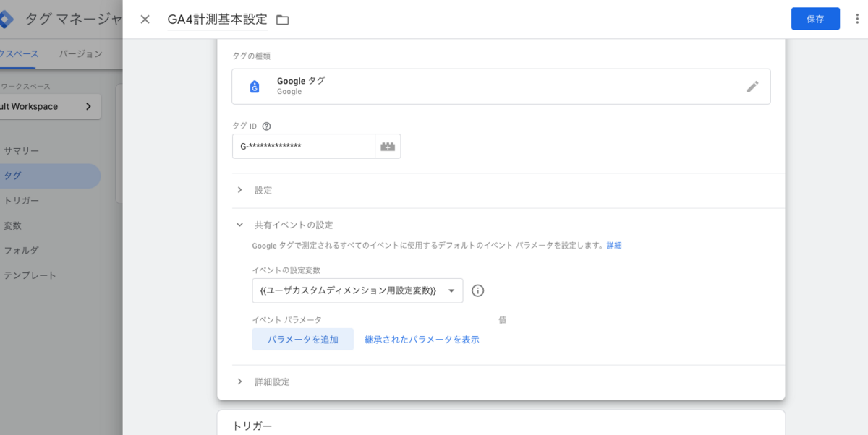Click the folder icon beside the tag name
Screen dimensions: 868x435
pyautogui.click(x=283, y=20)
